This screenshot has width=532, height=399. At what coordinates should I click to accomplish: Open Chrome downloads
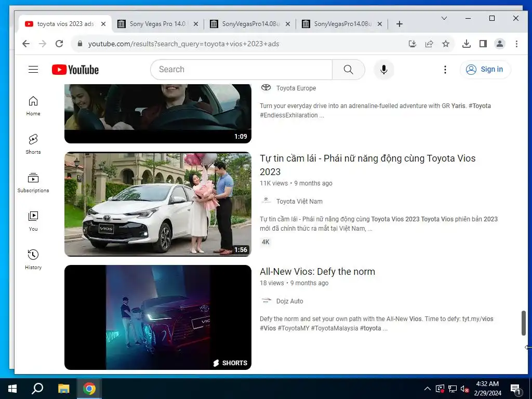coord(467,44)
